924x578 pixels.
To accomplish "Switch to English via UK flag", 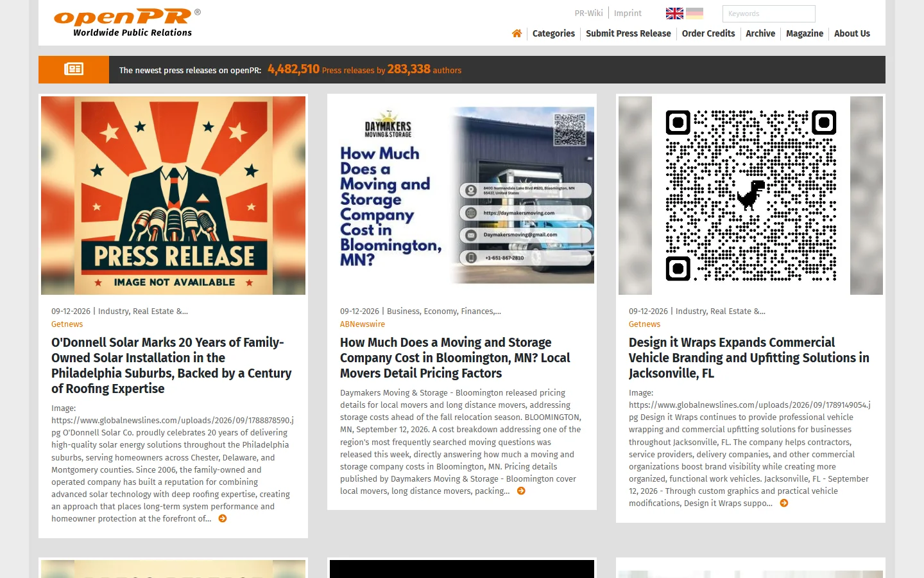I will [x=674, y=13].
